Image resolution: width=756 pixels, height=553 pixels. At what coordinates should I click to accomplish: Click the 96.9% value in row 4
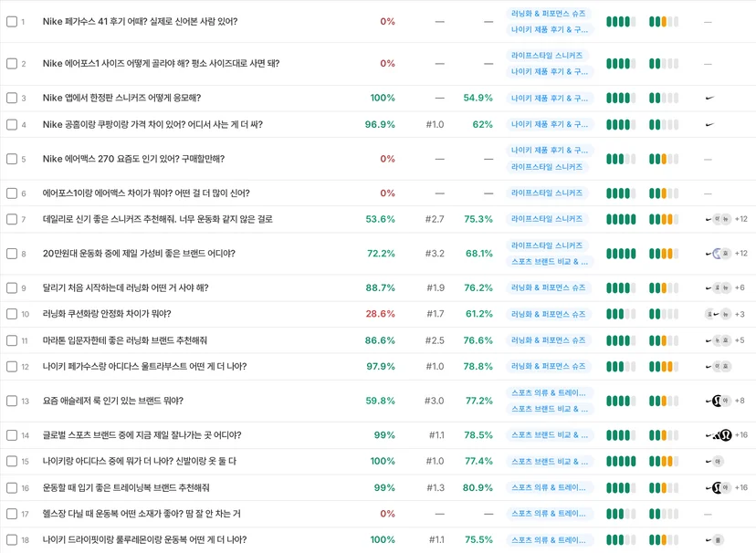380,125
